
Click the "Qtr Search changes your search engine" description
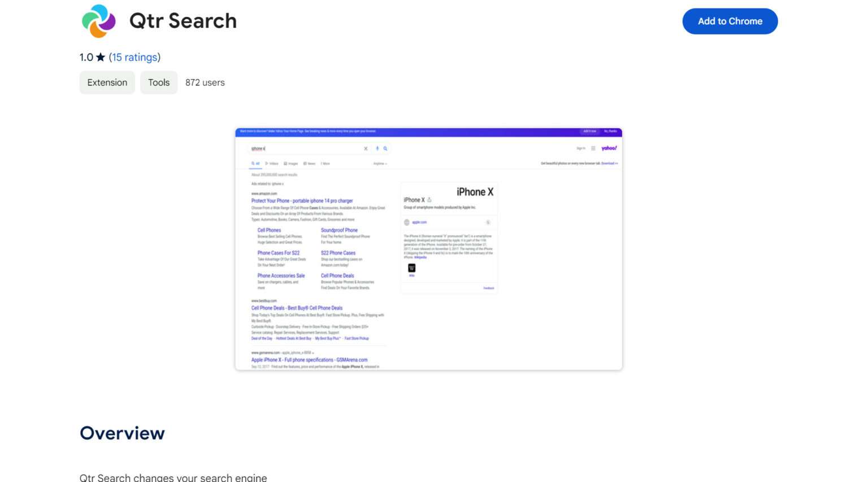(173, 477)
